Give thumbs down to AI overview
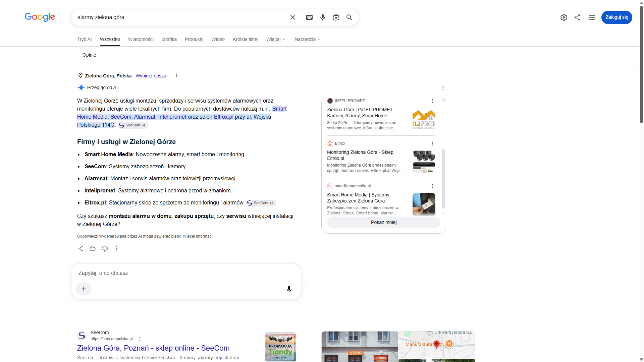644x362 pixels. 105,249
